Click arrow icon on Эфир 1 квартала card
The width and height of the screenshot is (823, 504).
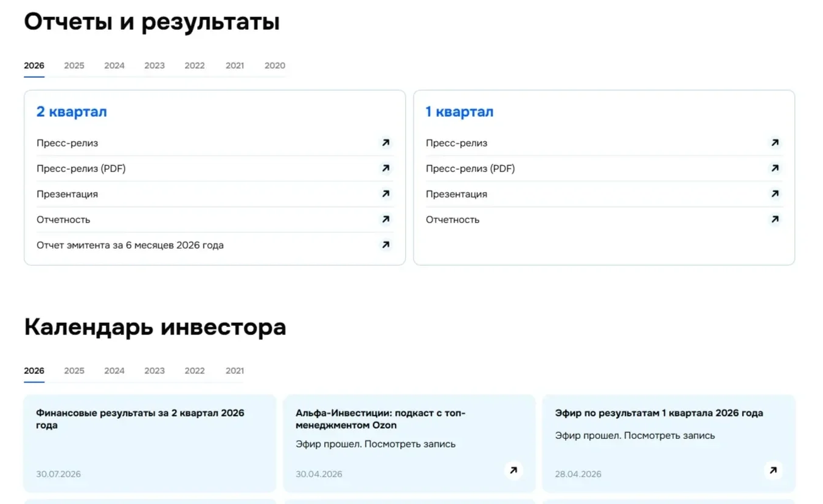[x=773, y=470]
